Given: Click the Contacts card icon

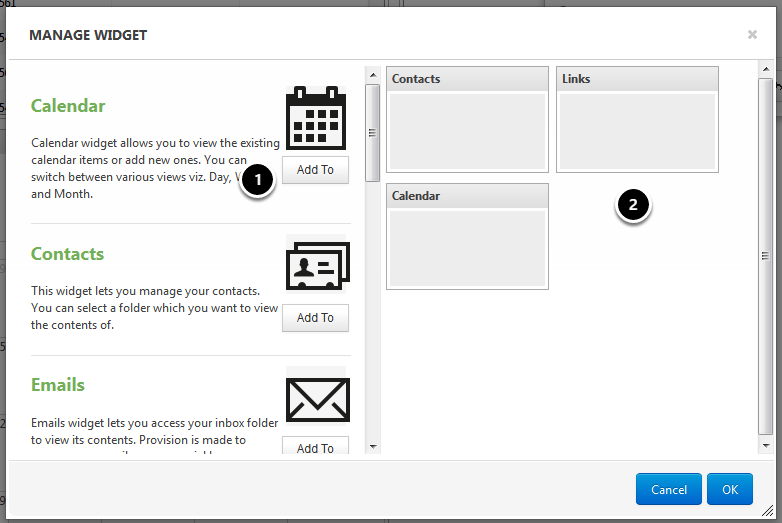Looking at the screenshot, I should pos(318,266).
